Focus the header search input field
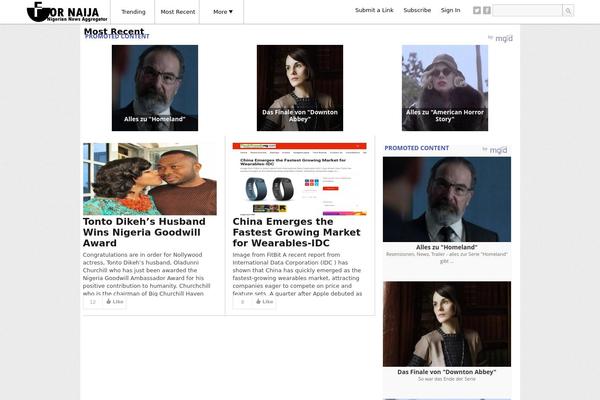The height and width of the screenshot is (400, 600). (527, 11)
